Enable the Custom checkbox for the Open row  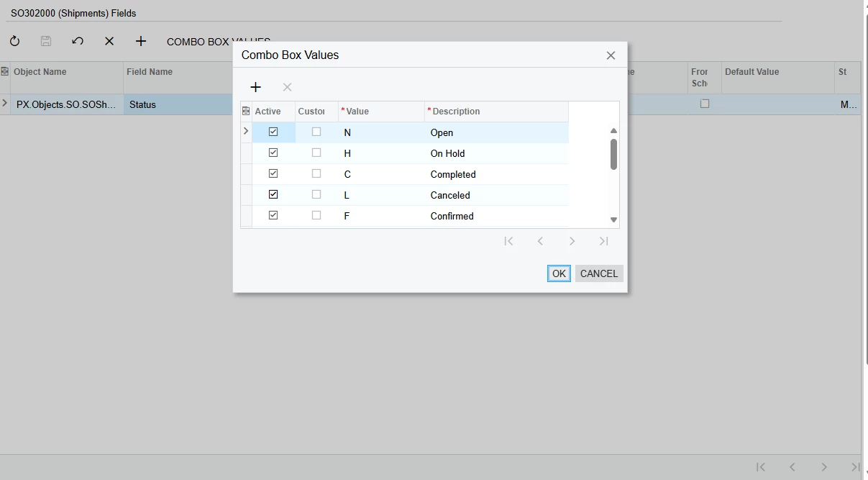pyautogui.click(x=316, y=132)
